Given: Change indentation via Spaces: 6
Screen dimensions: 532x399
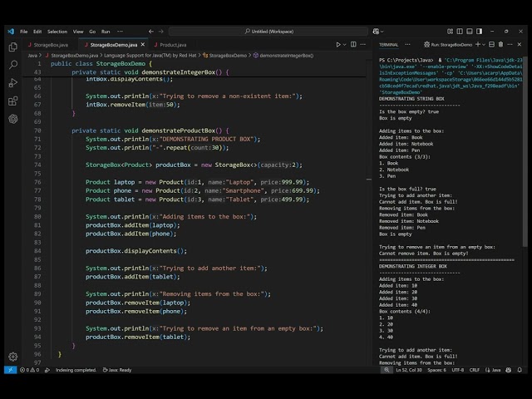Looking at the screenshot, I should 436,370.
